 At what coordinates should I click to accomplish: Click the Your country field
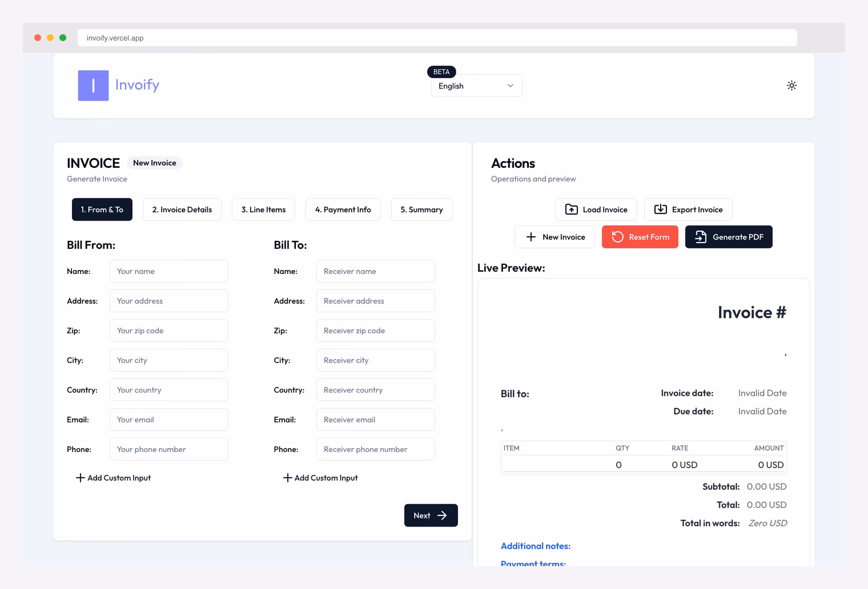[x=169, y=390]
